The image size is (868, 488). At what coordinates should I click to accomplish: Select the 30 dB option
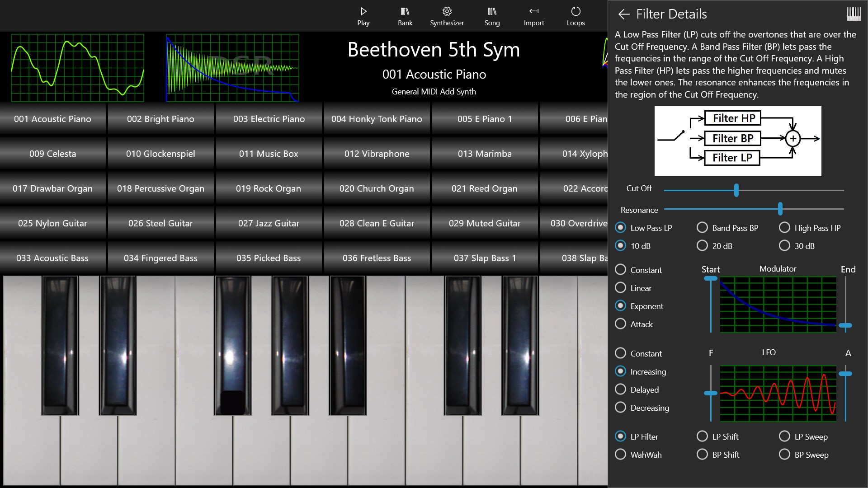point(785,246)
